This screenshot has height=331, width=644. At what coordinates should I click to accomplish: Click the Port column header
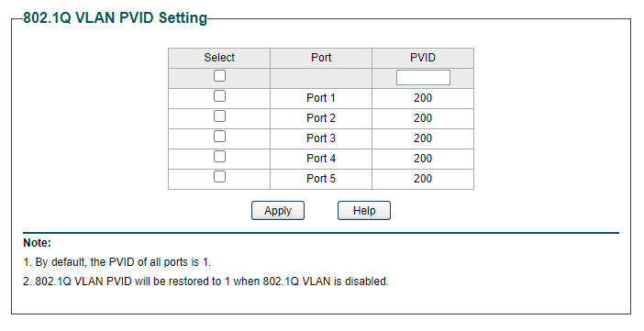point(321,58)
